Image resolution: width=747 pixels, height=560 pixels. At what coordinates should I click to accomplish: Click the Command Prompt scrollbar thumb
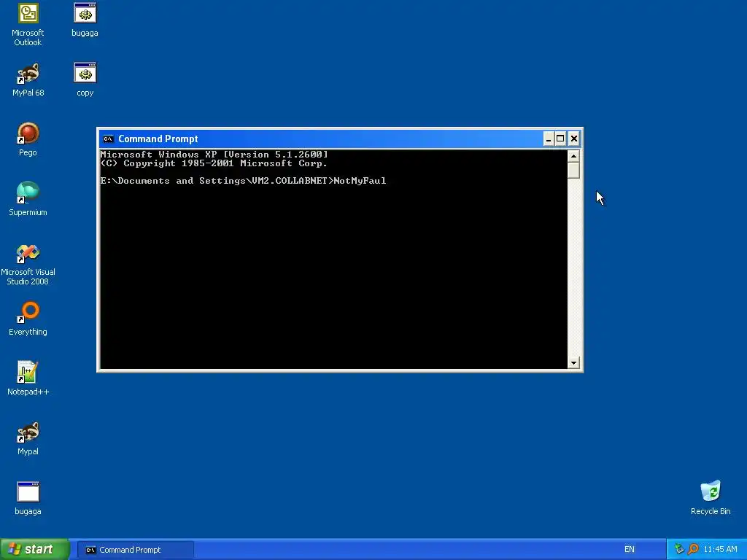573,170
